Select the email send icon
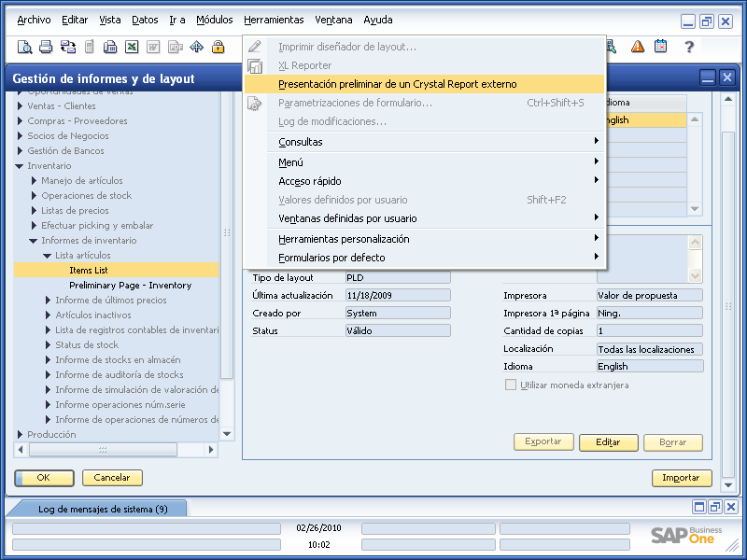This screenshot has height=560, width=747. 68,46
